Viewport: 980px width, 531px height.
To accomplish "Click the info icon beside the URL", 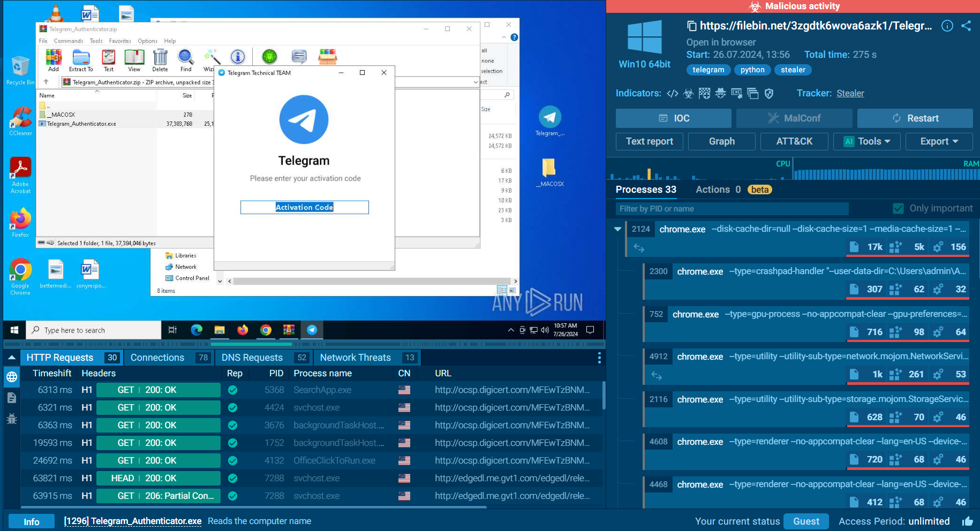I will pos(947,26).
